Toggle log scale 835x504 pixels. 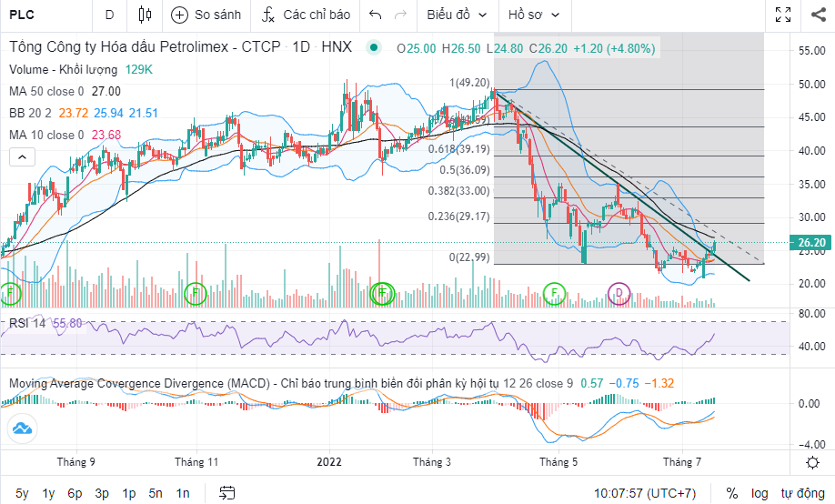[760, 493]
